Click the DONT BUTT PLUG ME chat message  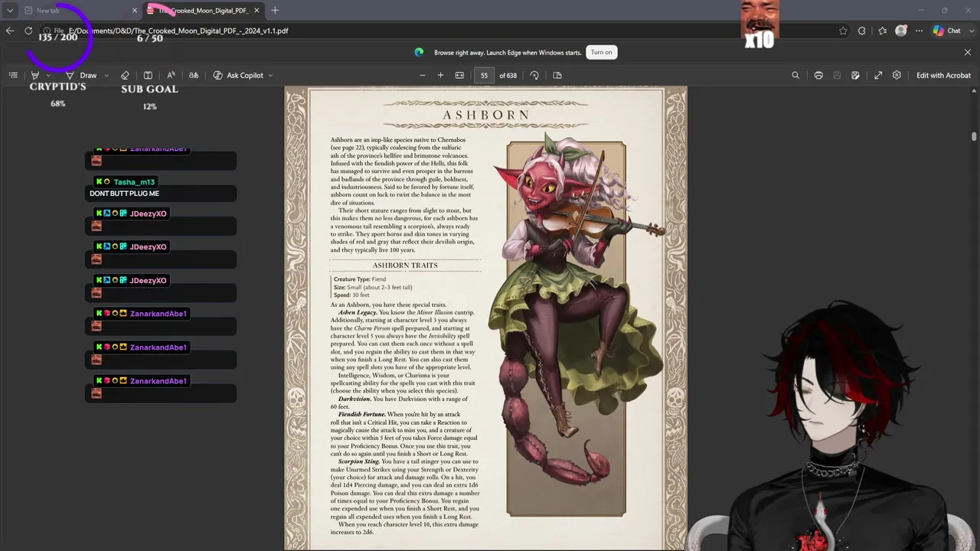point(124,194)
